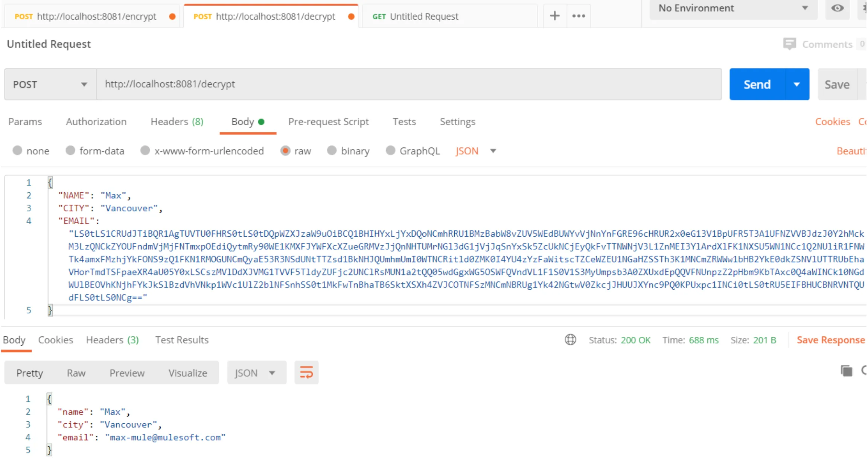Viewport: 868px width, 462px height.
Task: Open the Params tab
Action: tap(25, 122)
